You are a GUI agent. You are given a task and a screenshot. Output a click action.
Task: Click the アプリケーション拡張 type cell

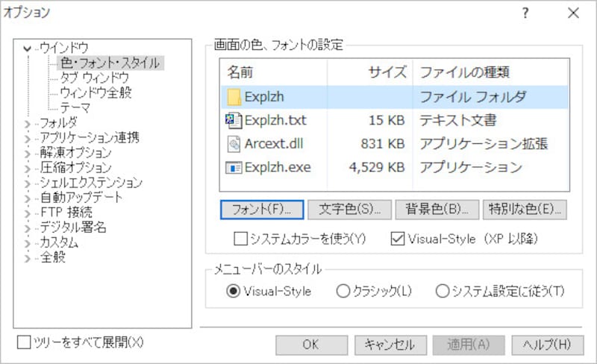pos(484,144)
